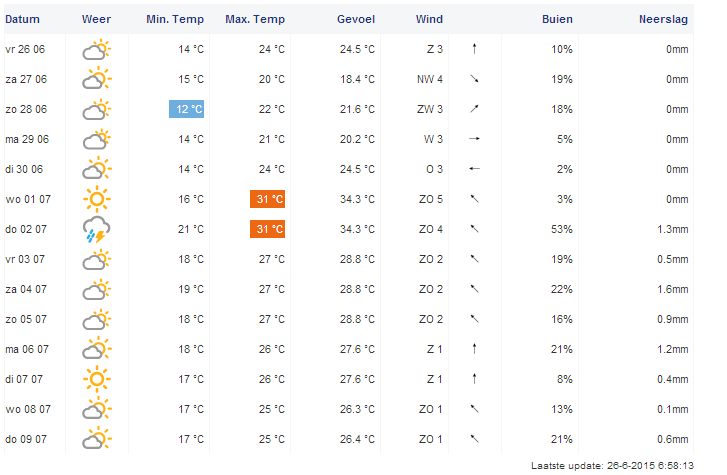Click the Datum column header
The height and width of the screenshot is (475, 727).
point(23,19)
